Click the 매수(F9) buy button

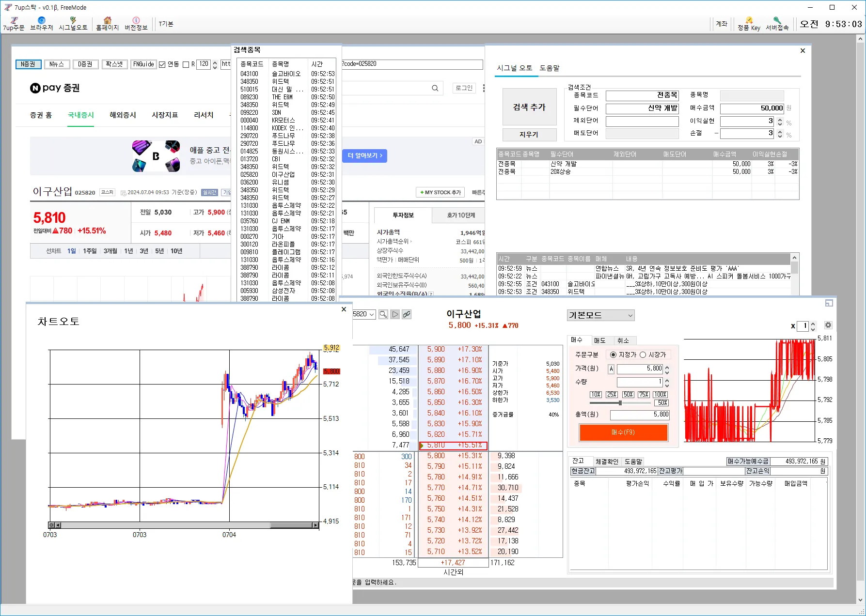click(623, 432)
